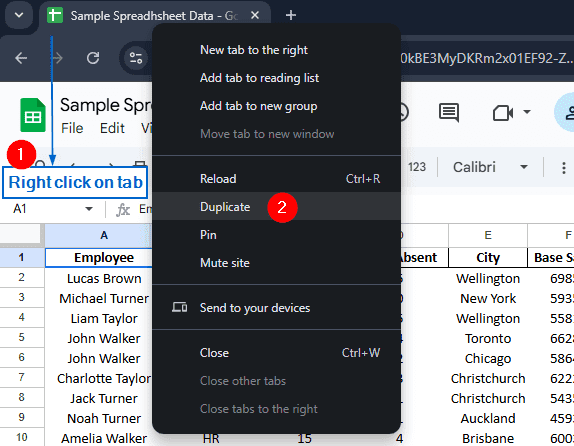
Task: Select Add tab to reading list
Action: 276,78
